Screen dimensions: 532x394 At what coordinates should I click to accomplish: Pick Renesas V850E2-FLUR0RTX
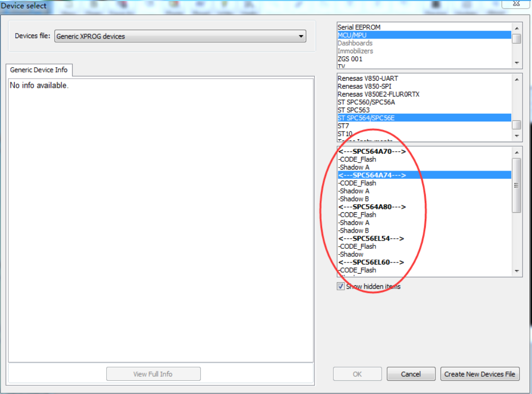[x=424, y=94]
